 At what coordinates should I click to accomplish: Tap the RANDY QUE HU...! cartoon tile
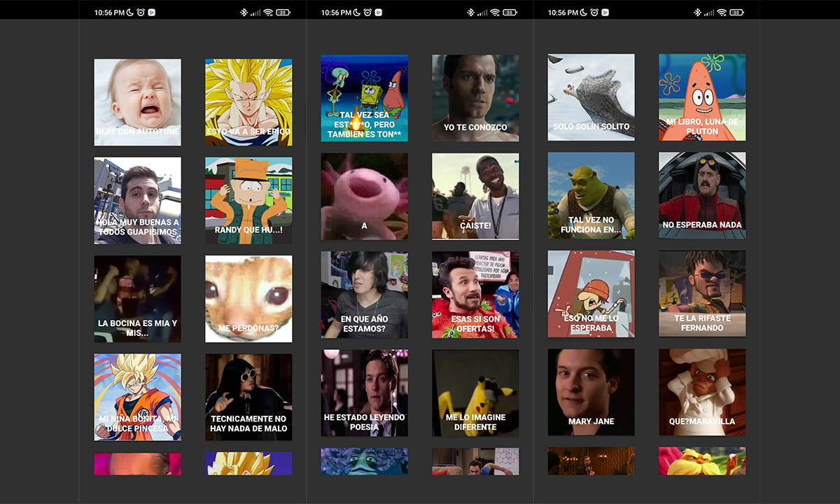click(x=248, y=200)
